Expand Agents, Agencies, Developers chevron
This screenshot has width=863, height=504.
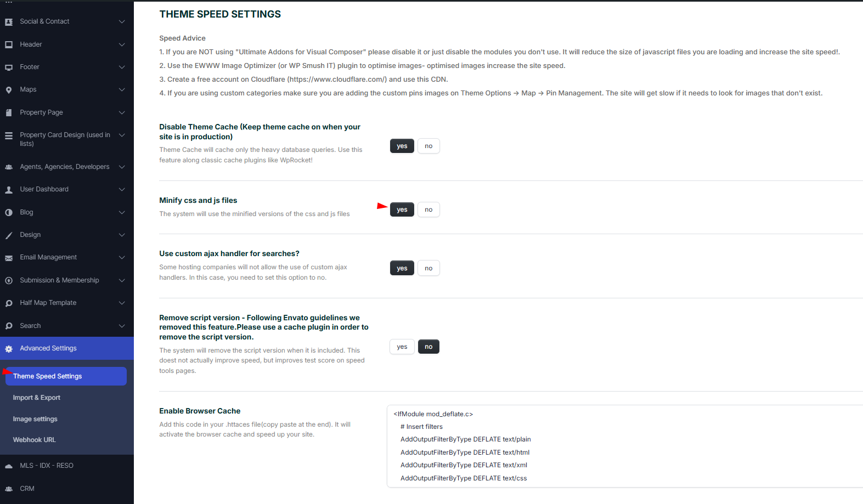coord(122,167)
